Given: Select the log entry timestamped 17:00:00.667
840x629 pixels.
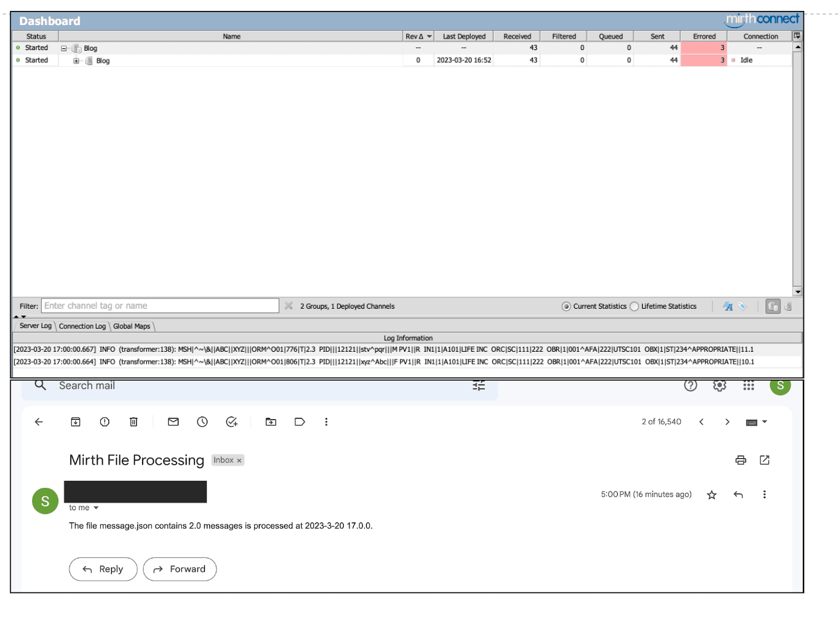Looking at the screenshot, I should (407, 350).
